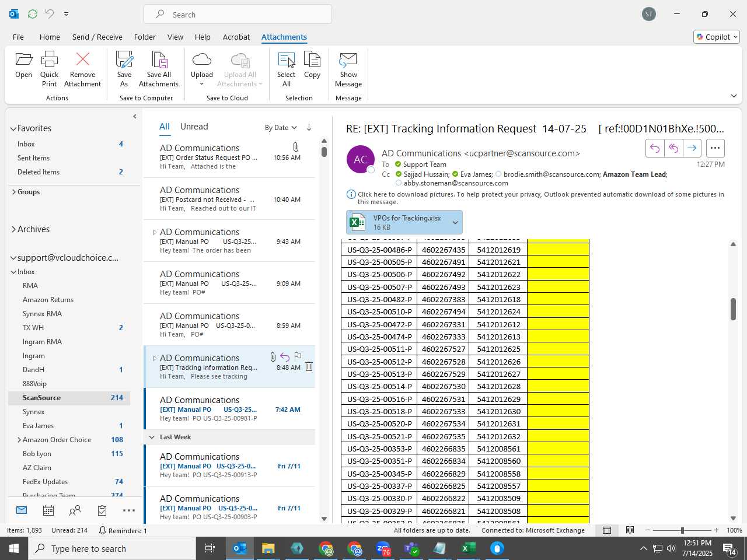Click in the Search box
The image size is (747, 560).
(x=238, y=14)
